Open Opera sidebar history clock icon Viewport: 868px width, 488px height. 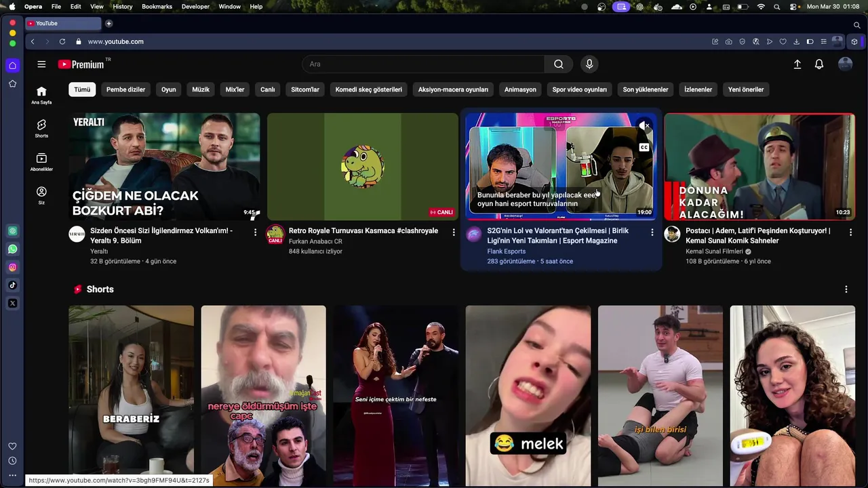tap(12, 461)
